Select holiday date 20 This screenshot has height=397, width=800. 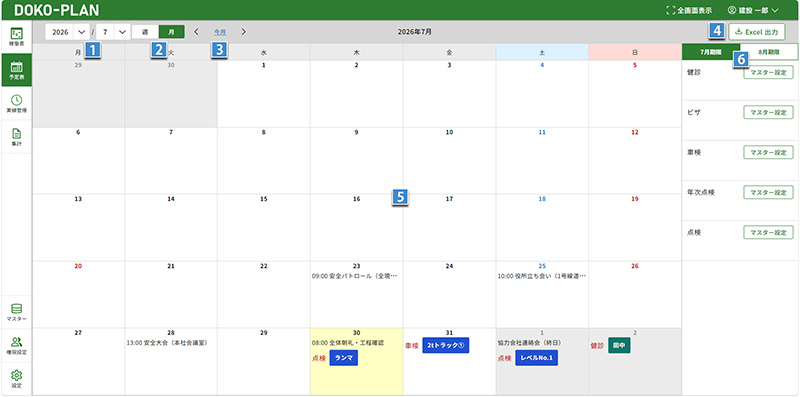[78, 266]
